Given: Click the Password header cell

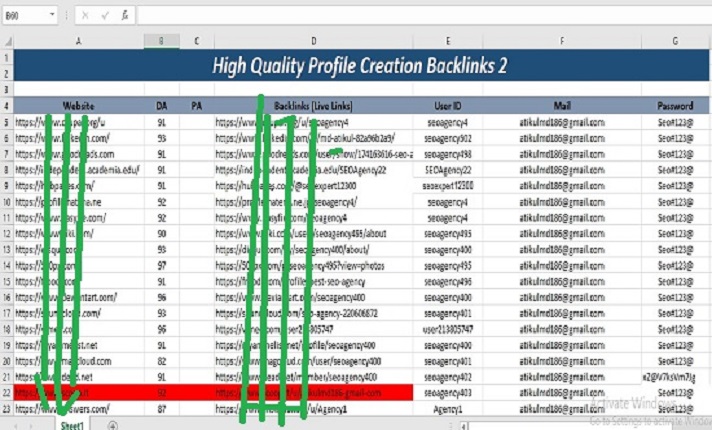Looking at the screenshot, I should (676, 105).
